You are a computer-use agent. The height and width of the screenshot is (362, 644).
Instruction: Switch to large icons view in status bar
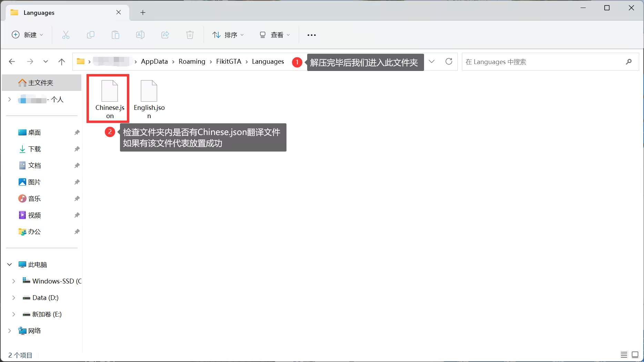tap(635, 354)
